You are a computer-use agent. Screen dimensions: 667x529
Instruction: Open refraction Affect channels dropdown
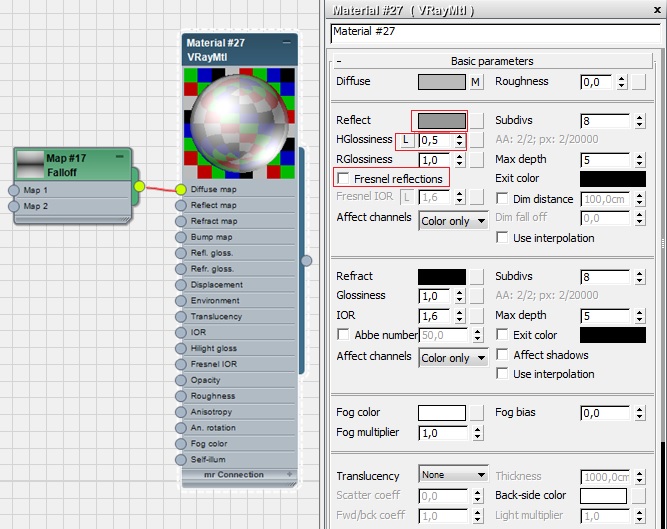pos(453,358)
